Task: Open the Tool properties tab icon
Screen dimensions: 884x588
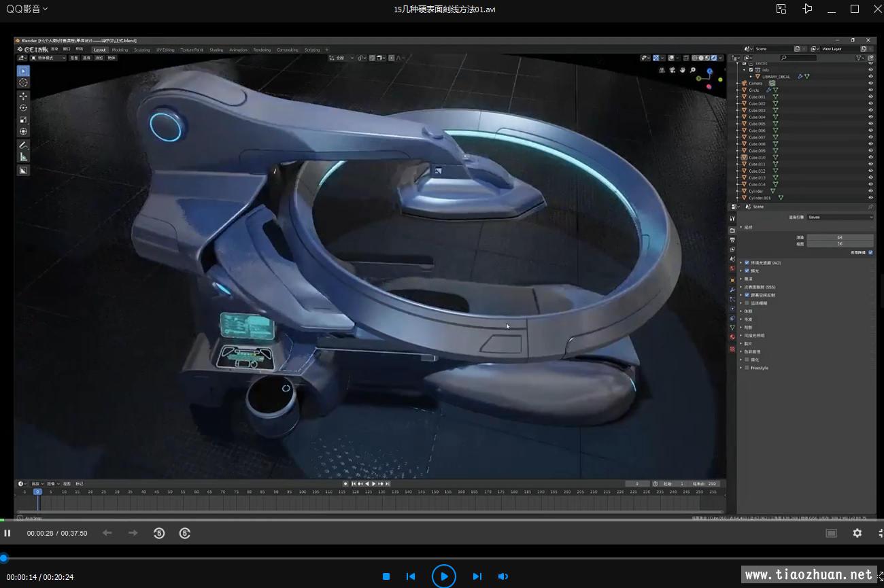Action: coord(732,219)
